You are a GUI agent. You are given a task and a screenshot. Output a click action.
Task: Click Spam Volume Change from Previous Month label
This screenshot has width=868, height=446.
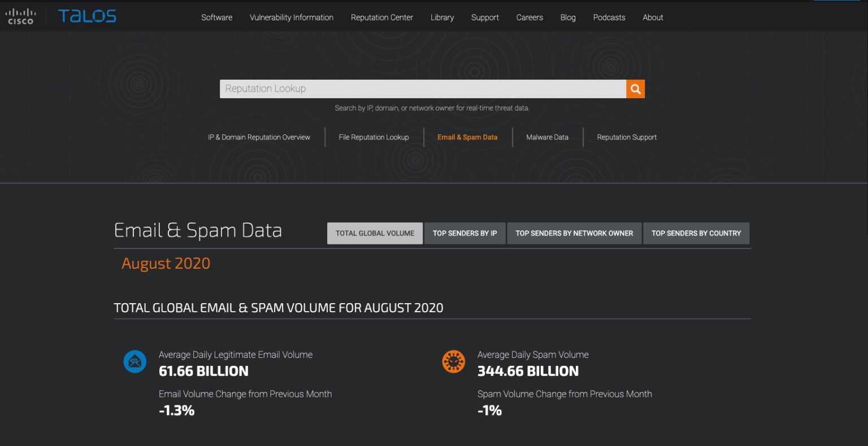[565, 394]
